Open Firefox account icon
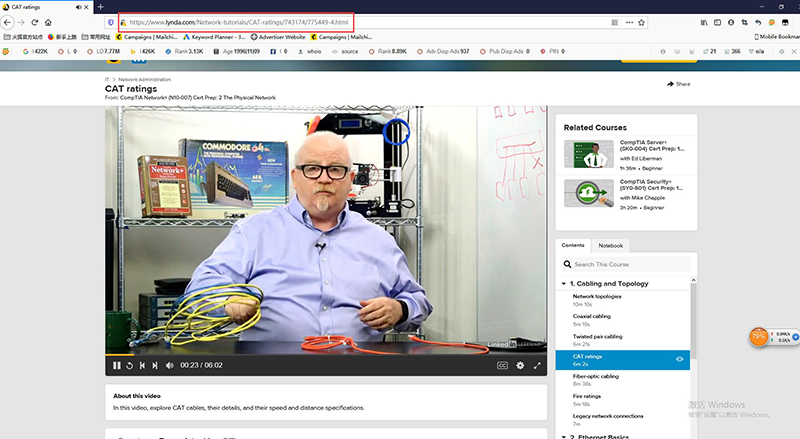The width and height of the screenshot is (800, 439). (731, 22)
